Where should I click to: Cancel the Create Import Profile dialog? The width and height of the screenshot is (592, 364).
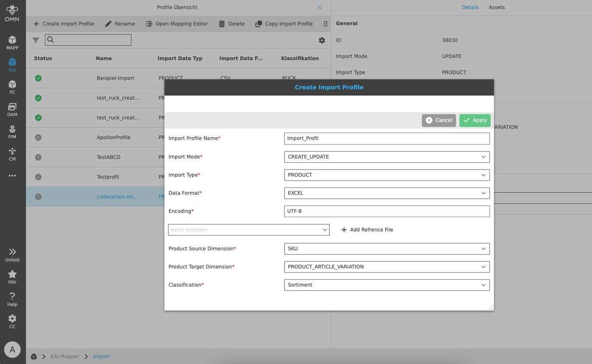click(x=439, y=120)
